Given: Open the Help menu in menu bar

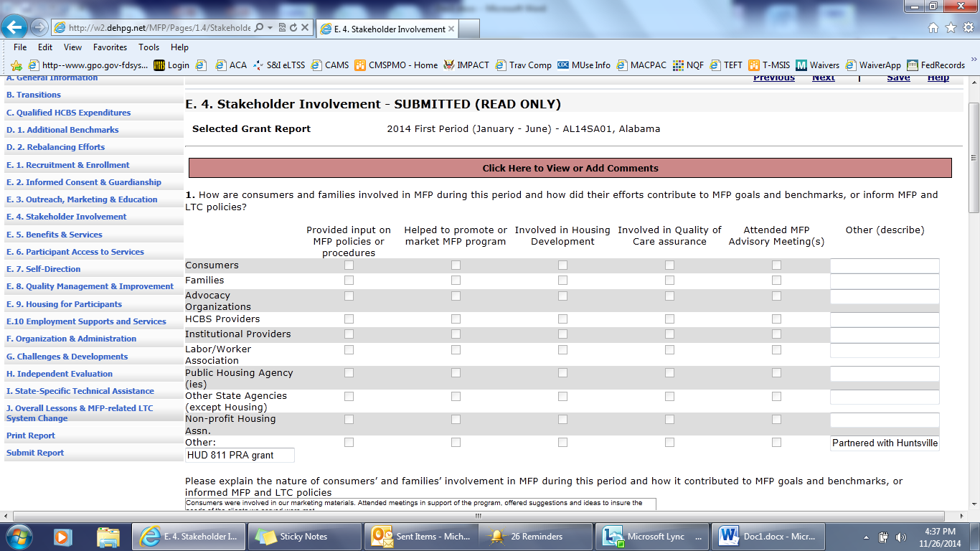Looking at the screenshot, I should [179, 47].
